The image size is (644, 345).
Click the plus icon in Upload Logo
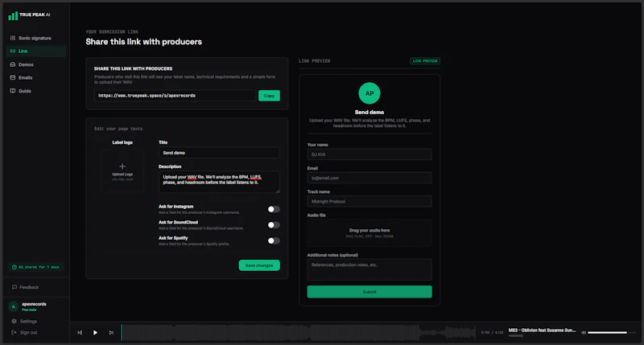click(122, 166)
